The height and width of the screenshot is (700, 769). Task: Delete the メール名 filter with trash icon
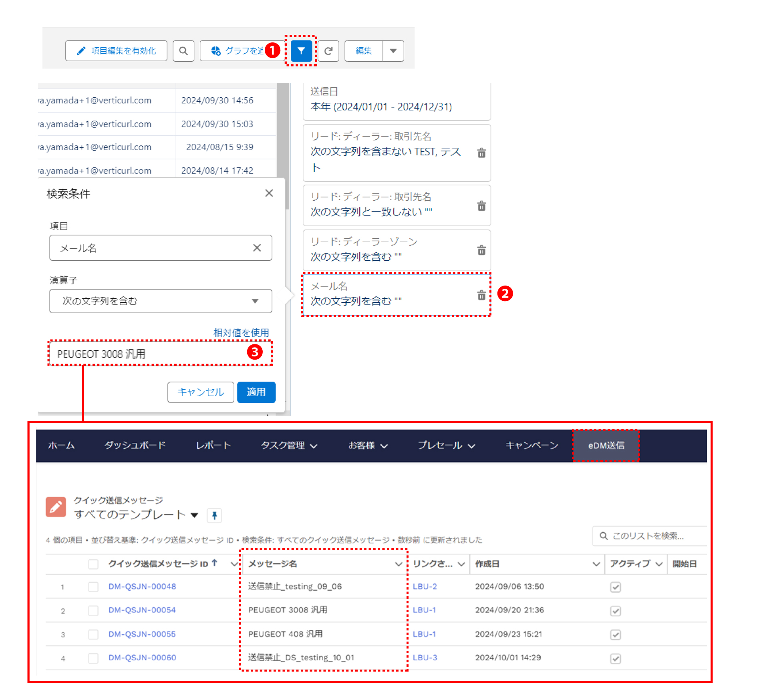pyautogui.click(x=481, y=295)
